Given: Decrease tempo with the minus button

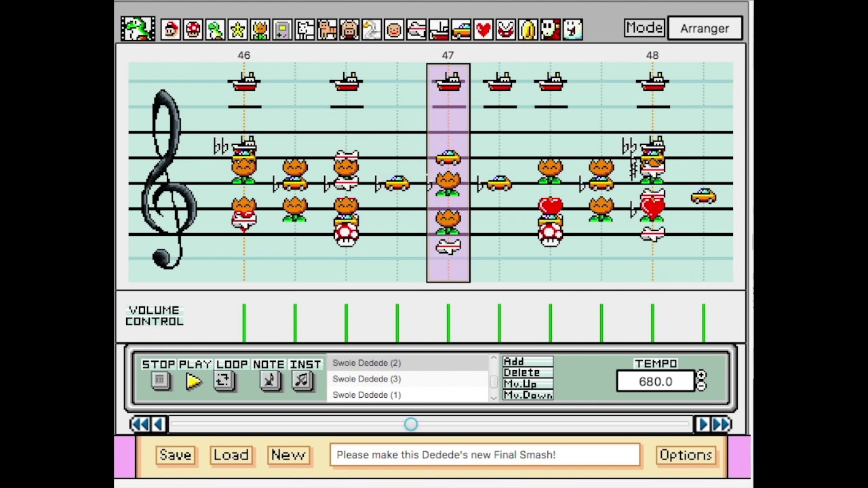Looking at the screenshot, I should tap(701, 386).
